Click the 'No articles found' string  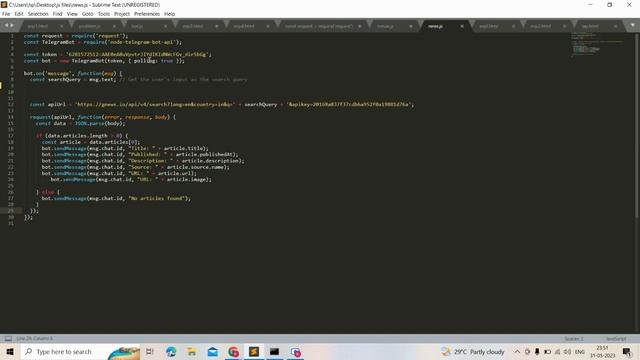(x=157, y=198)
